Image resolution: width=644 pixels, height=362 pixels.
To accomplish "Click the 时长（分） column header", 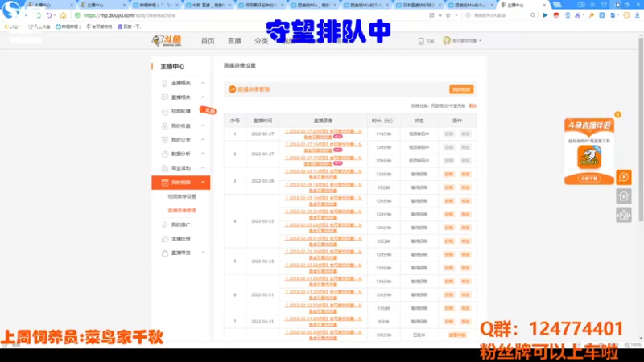I will pyautogui.click(x=382, y=121).
